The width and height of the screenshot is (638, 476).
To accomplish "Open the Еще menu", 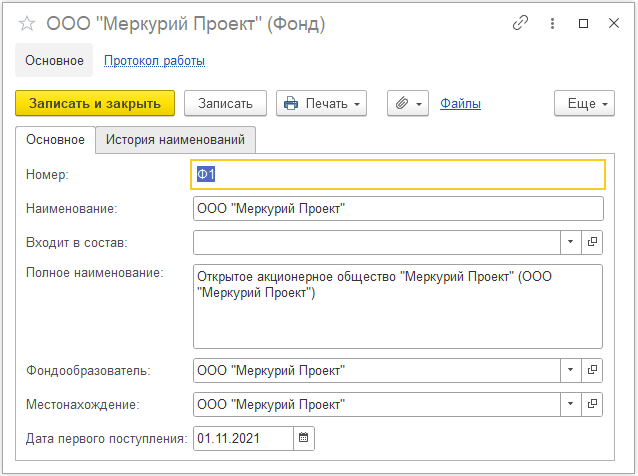I will tap(584, 103).
